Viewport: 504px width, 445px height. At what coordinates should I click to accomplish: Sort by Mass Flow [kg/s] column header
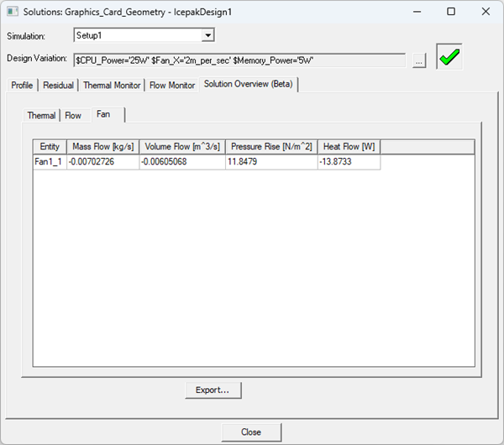(x=102, y=147)
